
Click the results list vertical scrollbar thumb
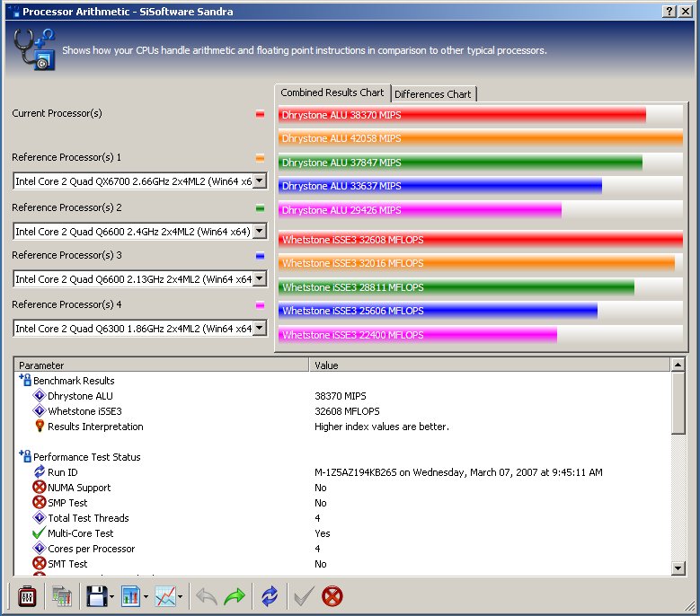tap(678, 403)
